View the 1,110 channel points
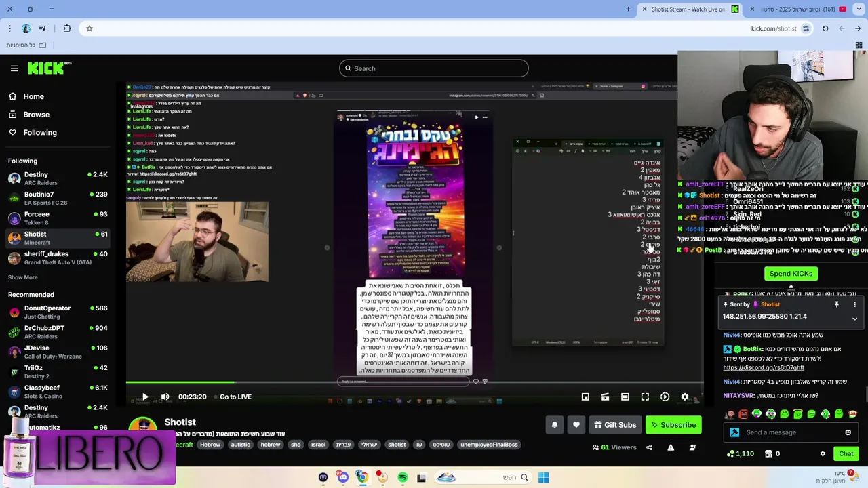Viewport: 868px width, 488px height. click(x=740, y=453)
